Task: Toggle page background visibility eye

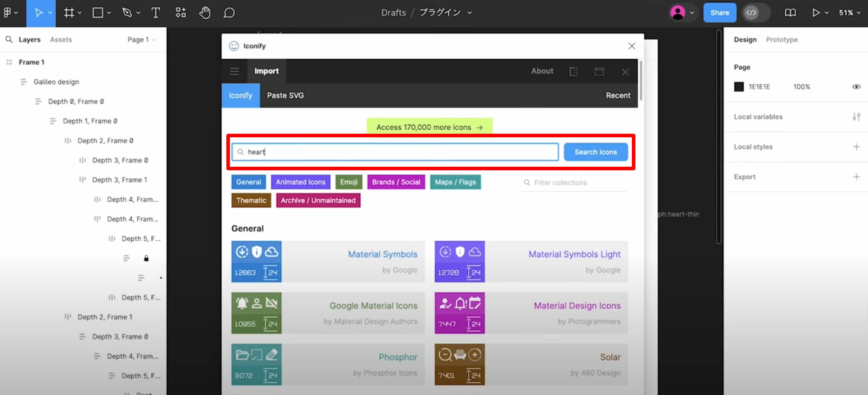Action: (x=856, y=87)
